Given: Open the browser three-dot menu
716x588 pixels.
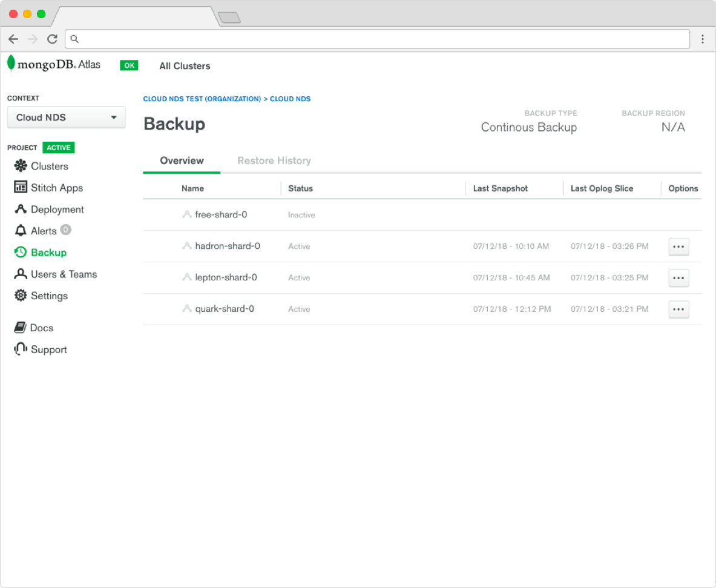Looking at the screenshot, I should [x=703, y=39].
